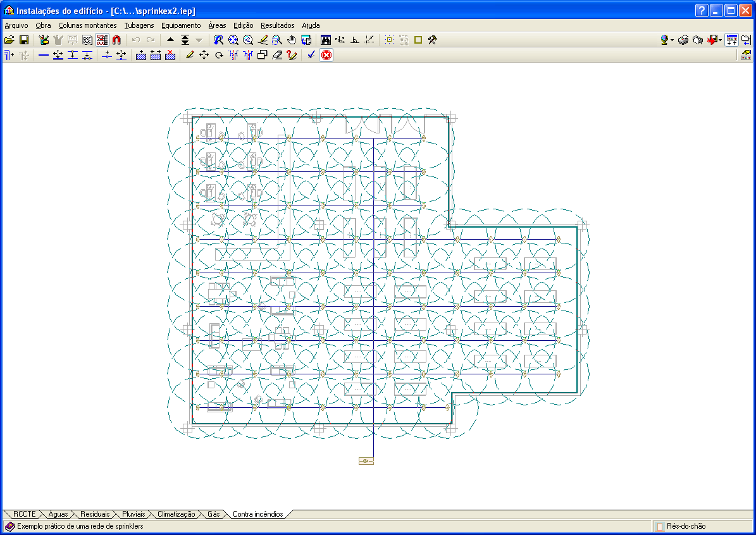Click the red arrow export icon
Viewport: 756px width, 535px height.
(x=712, y=40)
